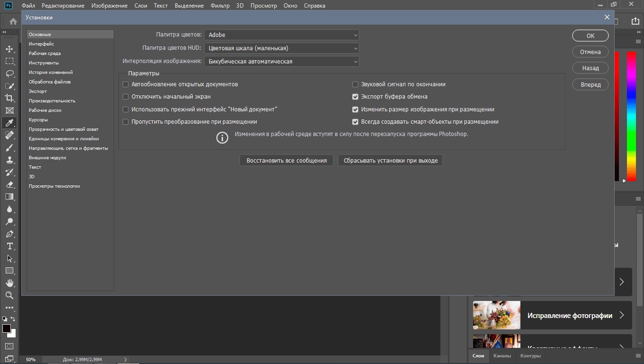The image size is (644, 364).
Task: Select the Eraser tool
Action: 9,184
